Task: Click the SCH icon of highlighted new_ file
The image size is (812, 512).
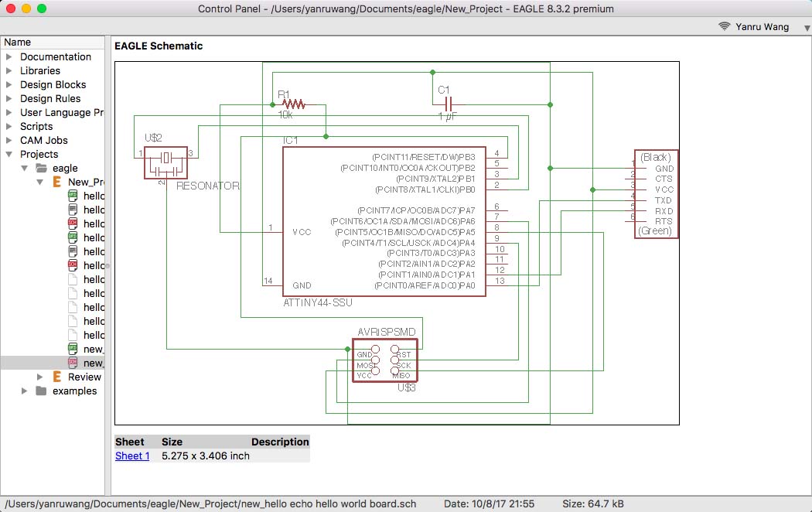Action: coord(73,363)
